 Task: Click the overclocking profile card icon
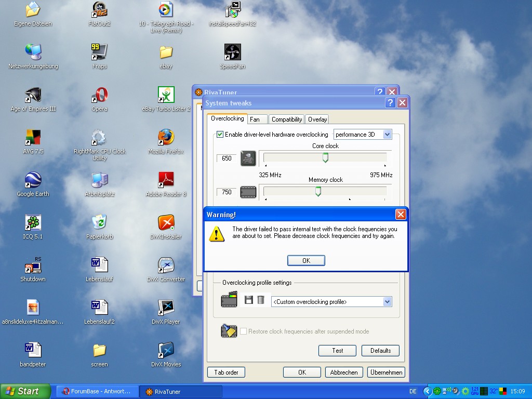tap(229, 299)
